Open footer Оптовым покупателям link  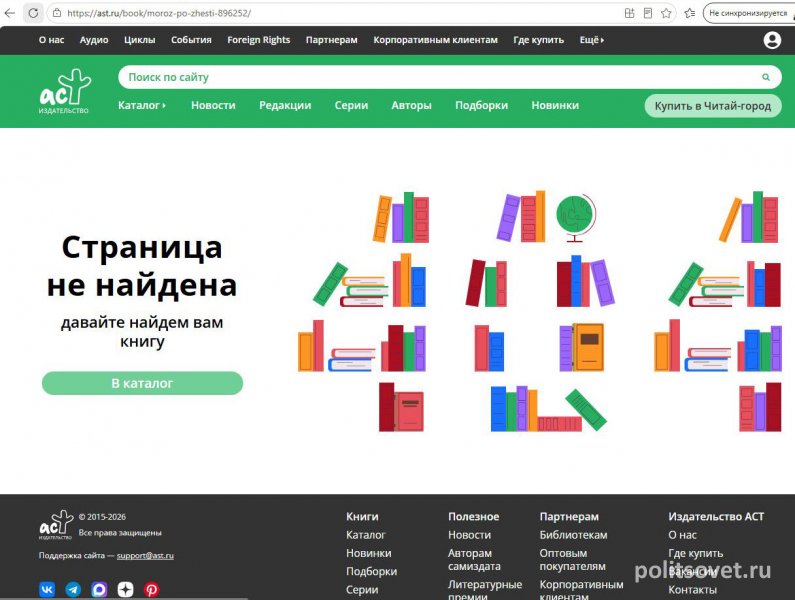point(572,559)
